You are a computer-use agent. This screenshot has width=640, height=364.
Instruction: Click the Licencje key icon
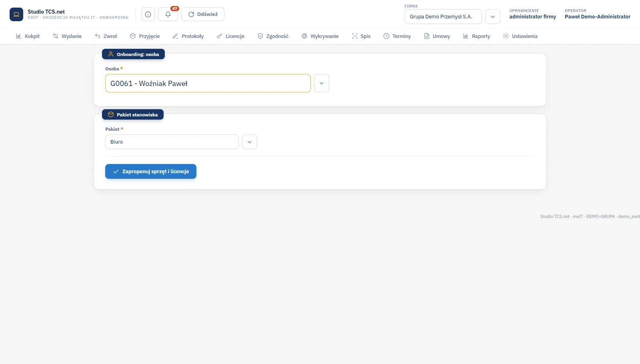click(219, 36)
